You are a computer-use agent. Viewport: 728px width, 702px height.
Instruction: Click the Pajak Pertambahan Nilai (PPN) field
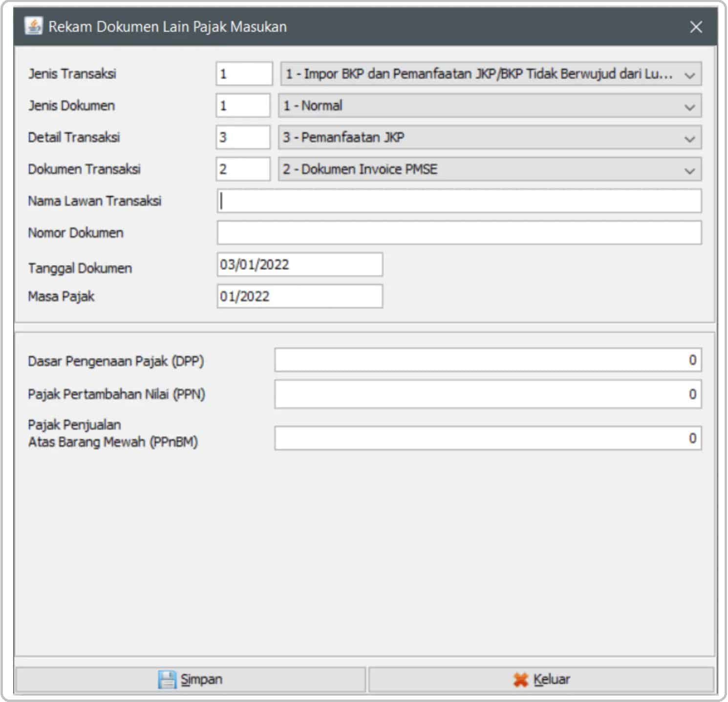pos(488,394)
